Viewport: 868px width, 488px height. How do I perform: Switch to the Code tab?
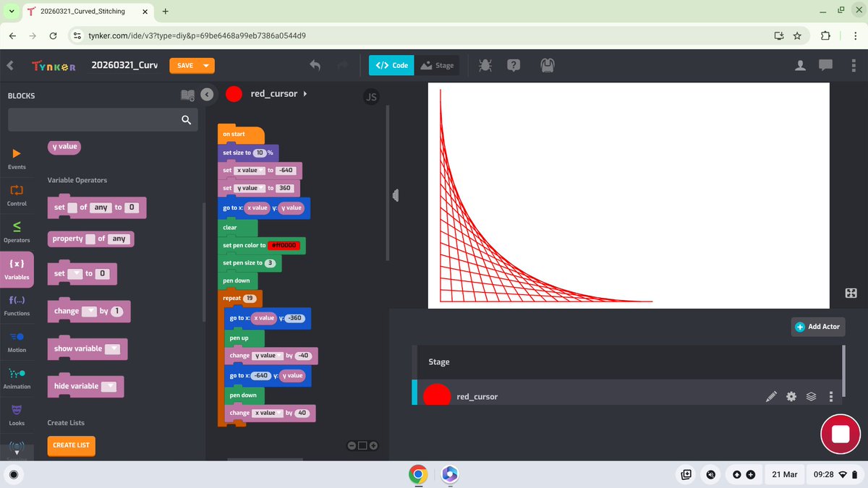click(x=391, y=65)
